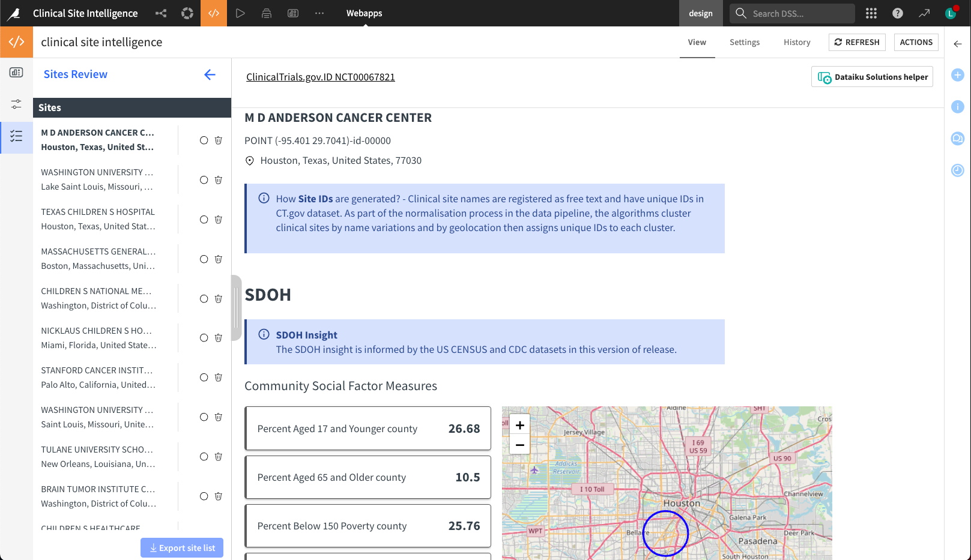The width and height of the screenshot is (971, 560).
Task: Click the Dataiku bird logo
Action: [13, 13]
